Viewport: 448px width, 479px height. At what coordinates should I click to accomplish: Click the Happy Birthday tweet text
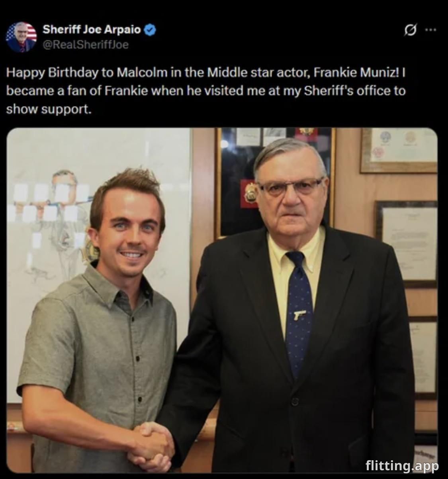point(206,91)
